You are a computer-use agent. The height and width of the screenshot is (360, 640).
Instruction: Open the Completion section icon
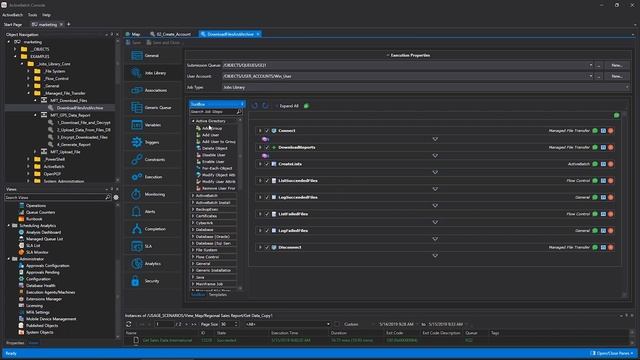pos(137,229)
